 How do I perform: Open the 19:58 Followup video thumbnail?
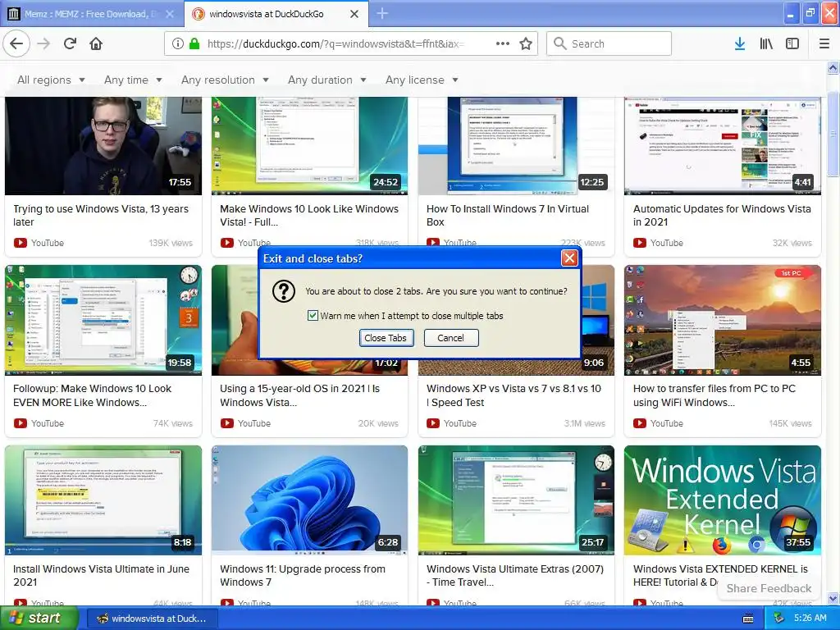point(103,320)
